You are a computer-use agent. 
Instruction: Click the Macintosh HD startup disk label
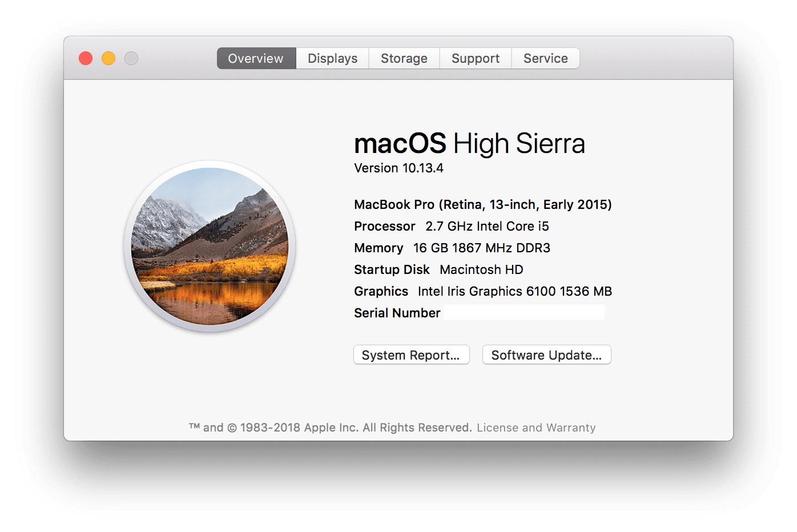point(481,269)
